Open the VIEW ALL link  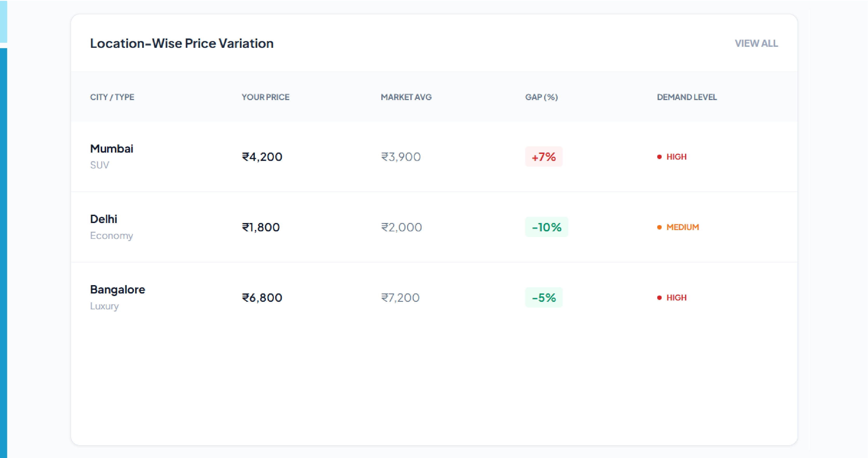(x=756, y=43)
